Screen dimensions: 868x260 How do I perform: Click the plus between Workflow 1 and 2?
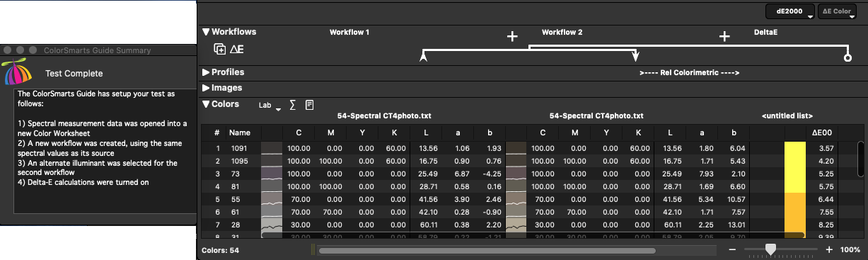(x=513, y=37)
